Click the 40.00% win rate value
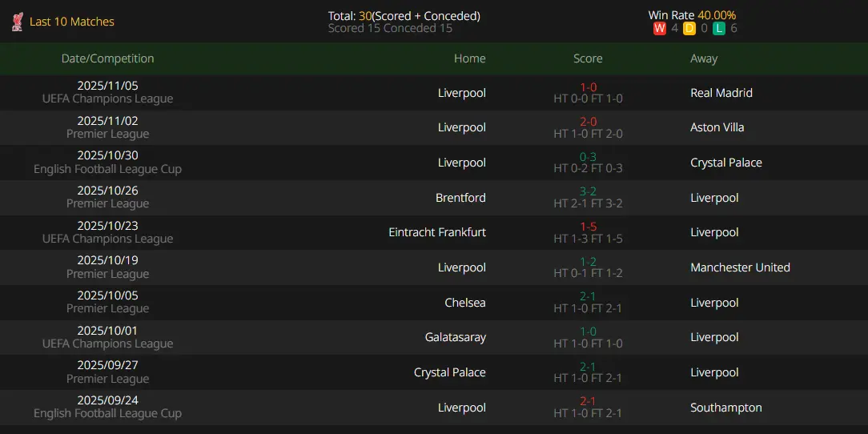Viewport: 868px width, 434px height. tap(715, 15)
